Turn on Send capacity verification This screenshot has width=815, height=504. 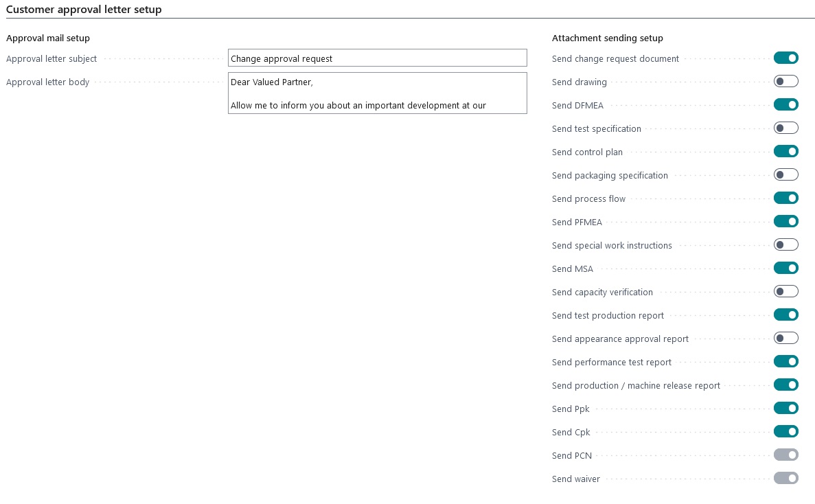click(x=785, y=292)
